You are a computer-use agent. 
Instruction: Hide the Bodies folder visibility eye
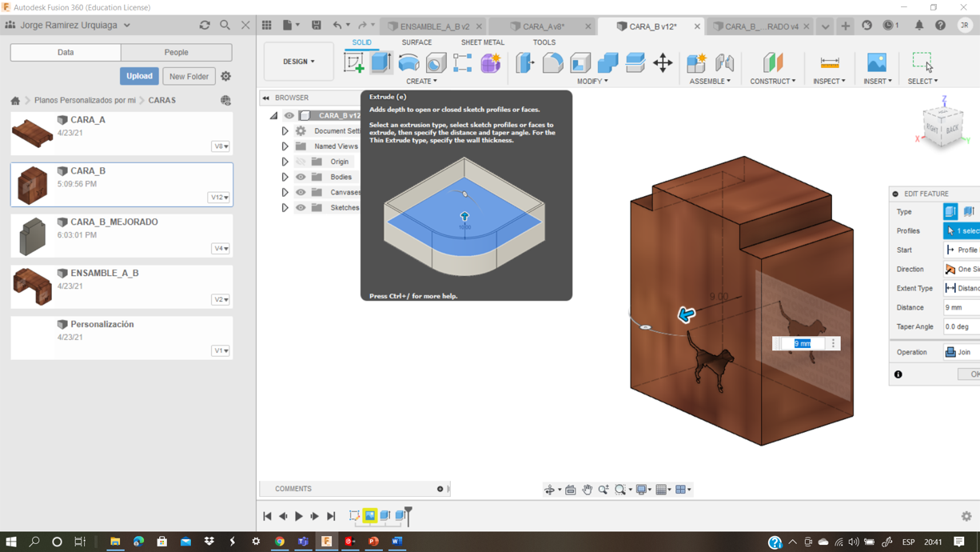[301, 177]
